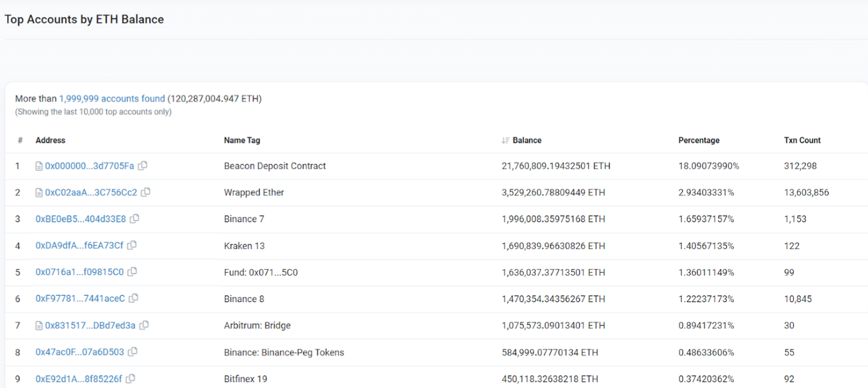Open address 0x0716a1...f09815C0

tap(80, 272)
